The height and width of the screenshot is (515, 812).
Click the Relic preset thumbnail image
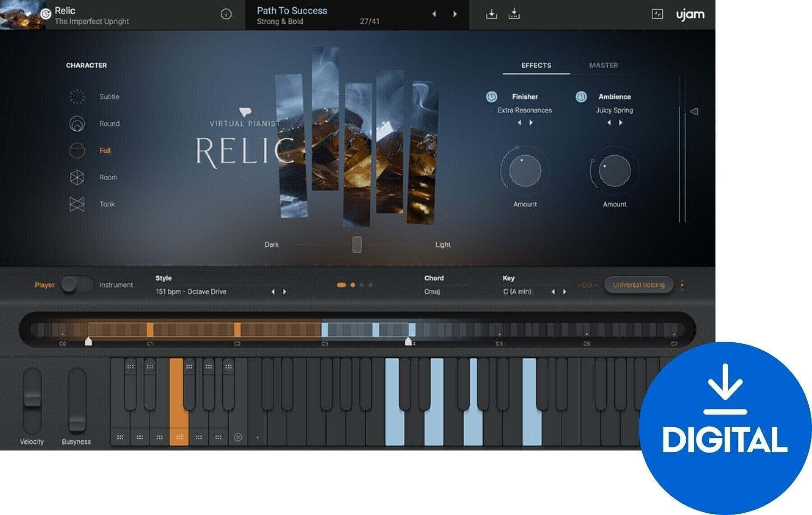[x=23, y=15]
